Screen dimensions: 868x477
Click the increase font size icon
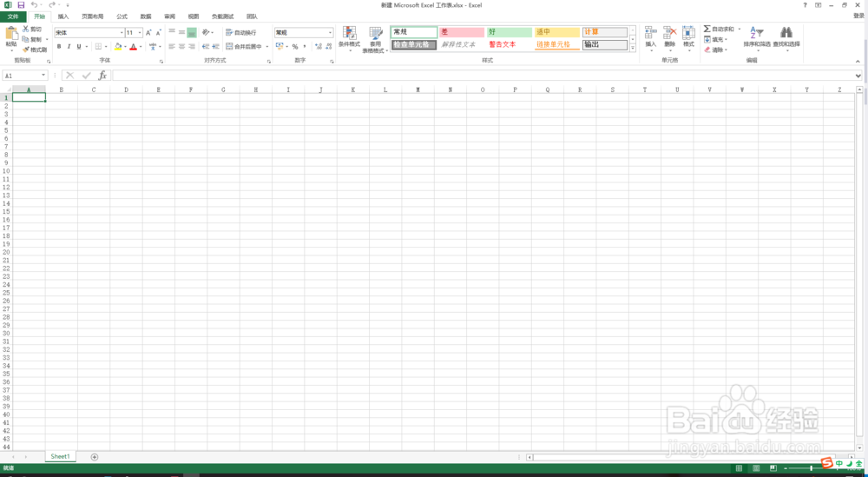(x=148, y=33)
